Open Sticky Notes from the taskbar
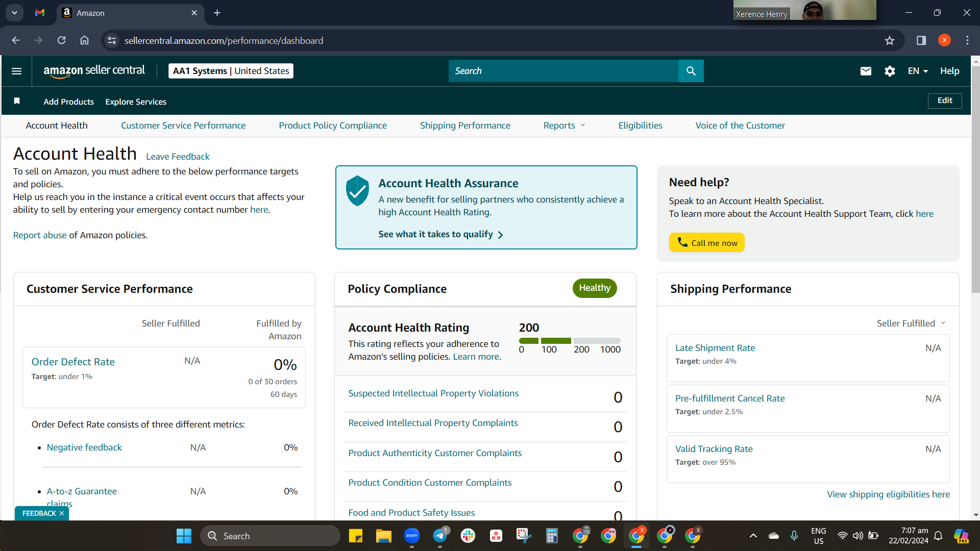This screenshot has height=551, width=980. [355, 536]
